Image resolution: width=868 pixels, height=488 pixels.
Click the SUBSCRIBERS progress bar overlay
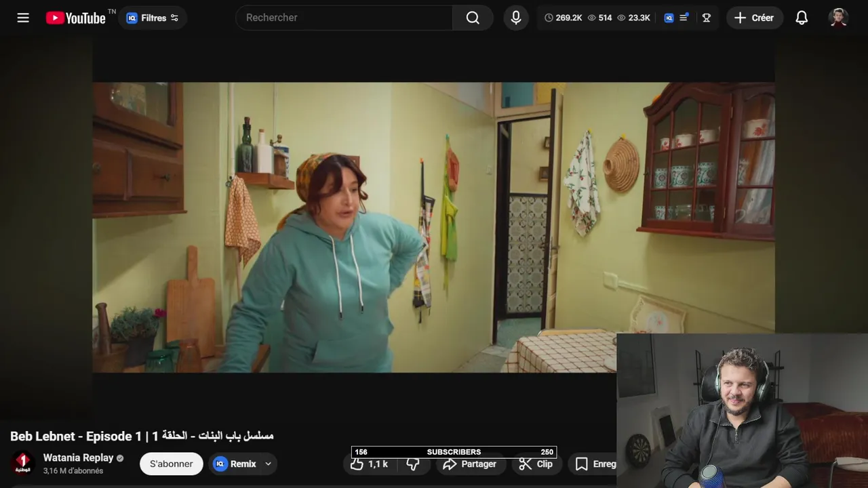point(454,452)
